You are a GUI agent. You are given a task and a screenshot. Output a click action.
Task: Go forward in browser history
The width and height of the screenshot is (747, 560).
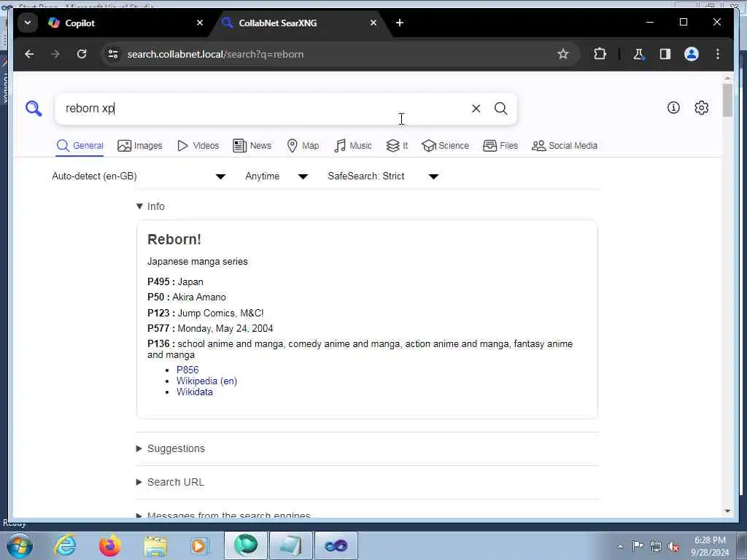pyautogui.click(x=55, y=54)
